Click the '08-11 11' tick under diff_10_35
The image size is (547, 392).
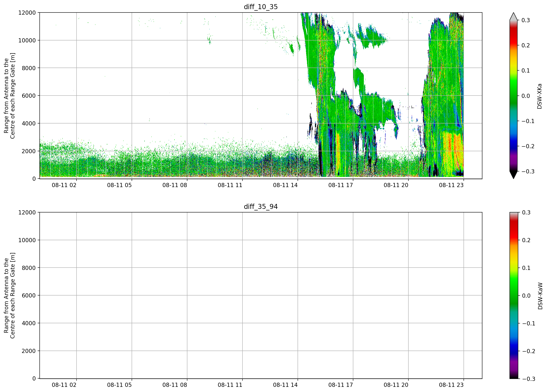[230, 185]
